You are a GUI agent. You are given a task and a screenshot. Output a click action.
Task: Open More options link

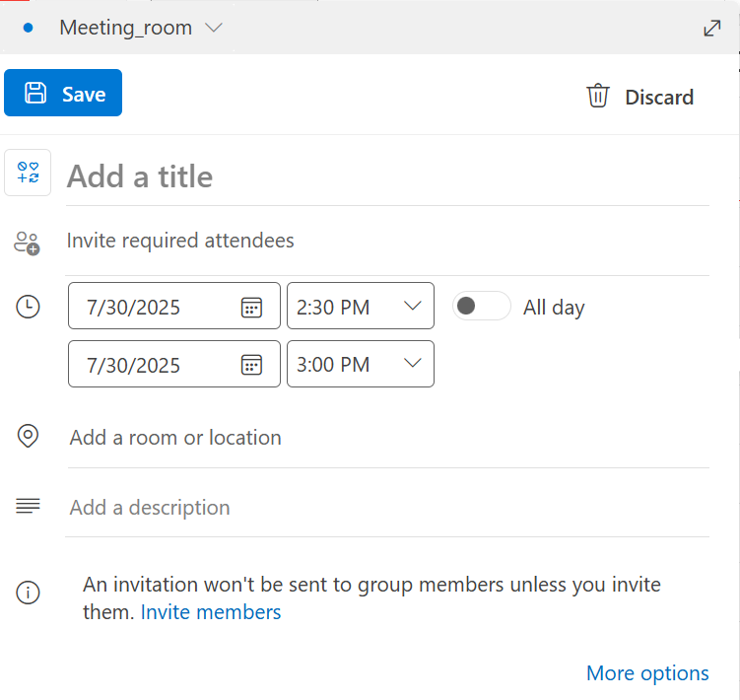[x=647, y=672]
